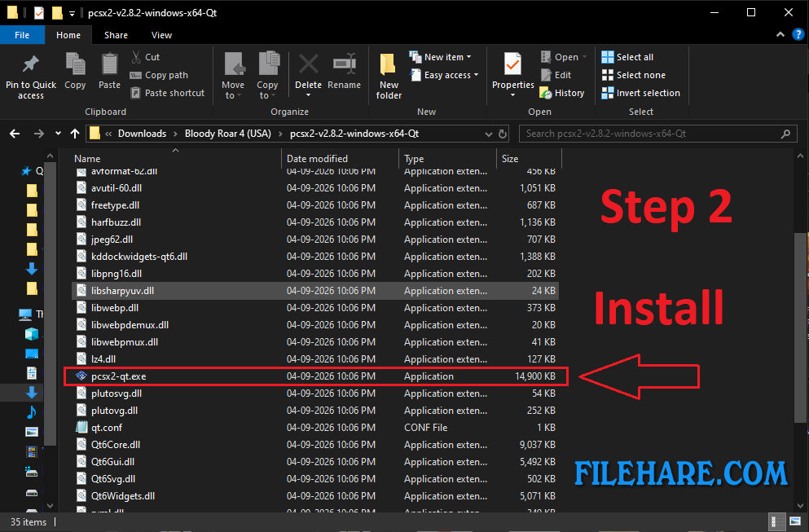The image size is (809, 532).
Task: Switch to large icons view
Action: point(795,521)
